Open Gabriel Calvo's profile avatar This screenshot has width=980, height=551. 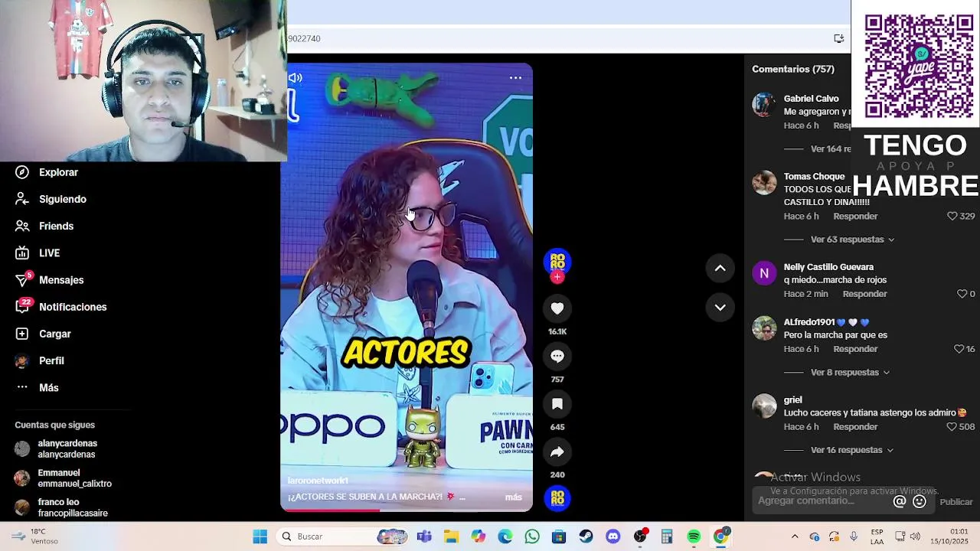(764, 105)
